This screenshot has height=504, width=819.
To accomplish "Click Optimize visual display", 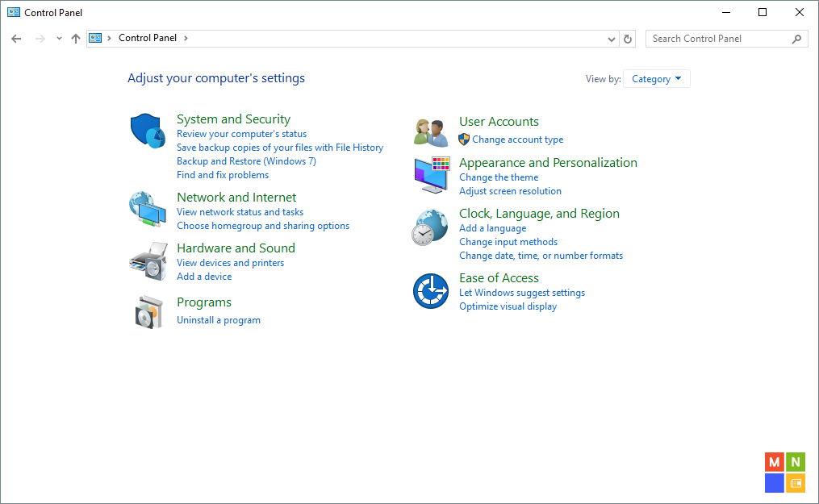I will point(508,306).
